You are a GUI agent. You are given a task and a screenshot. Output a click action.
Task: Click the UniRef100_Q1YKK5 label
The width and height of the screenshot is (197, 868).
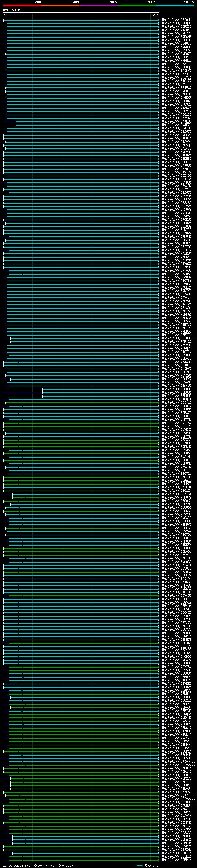176,430
